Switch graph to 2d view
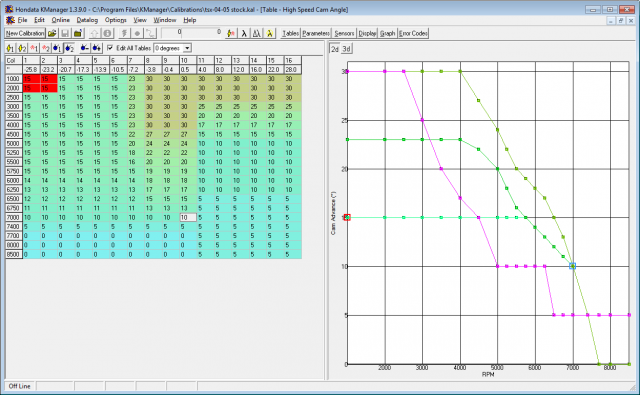 pyautogui.click(x=335, y=49)
